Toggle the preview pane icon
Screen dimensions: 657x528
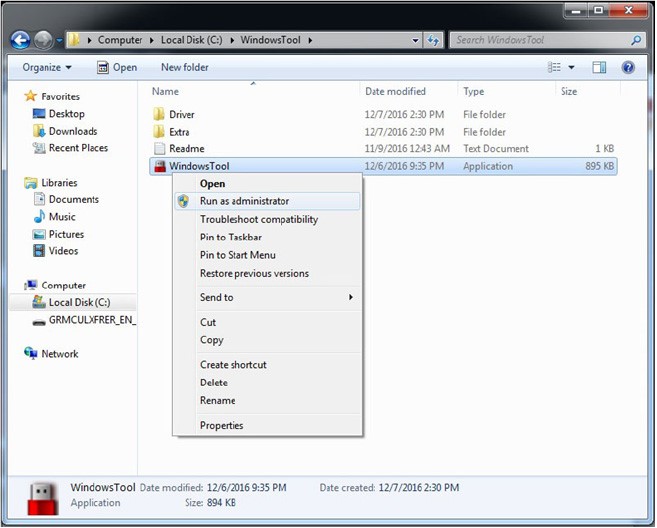[x=599, y=67]
